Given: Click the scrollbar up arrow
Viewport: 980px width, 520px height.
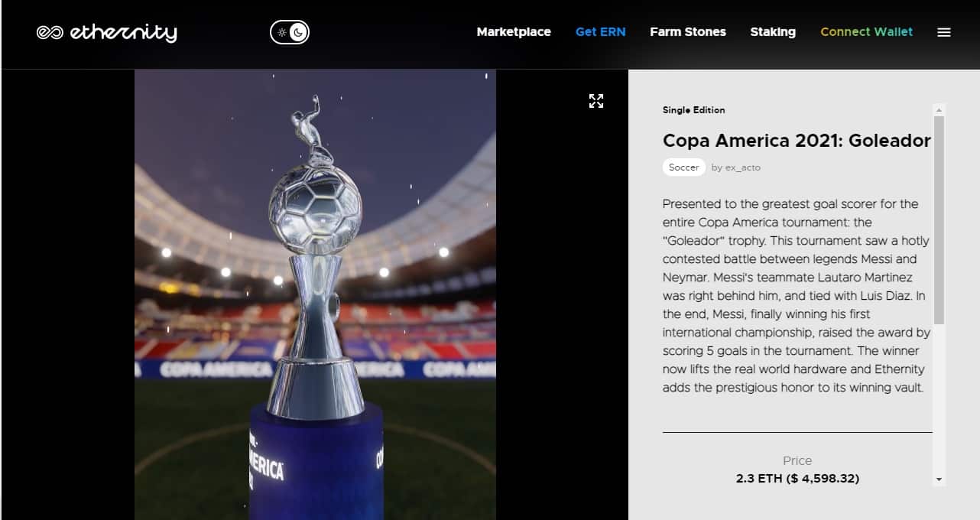Looking at the screenshot, I should 939,110.
